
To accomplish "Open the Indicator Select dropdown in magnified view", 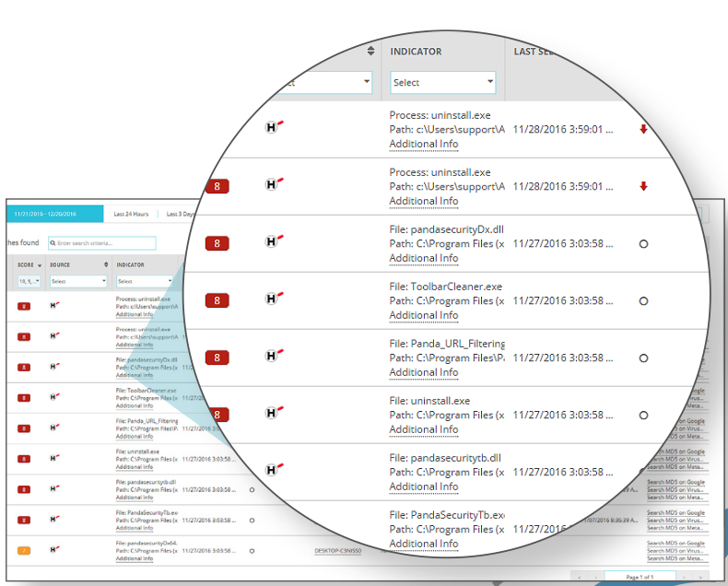I will coord(443,82).
